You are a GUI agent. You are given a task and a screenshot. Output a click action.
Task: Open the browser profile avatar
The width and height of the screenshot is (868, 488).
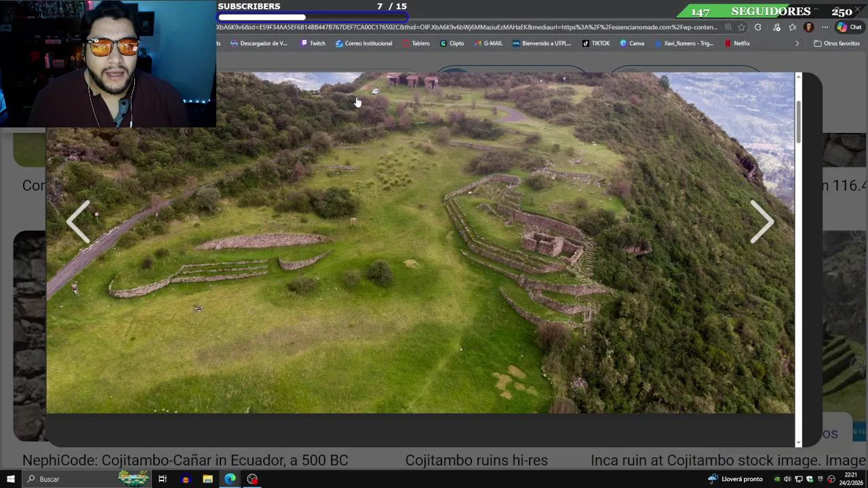click(x=808, y=28)
